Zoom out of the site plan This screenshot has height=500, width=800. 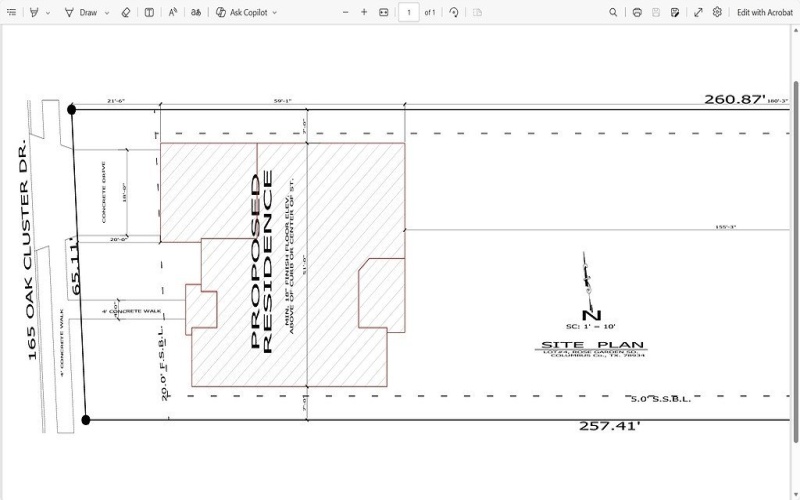345,12
